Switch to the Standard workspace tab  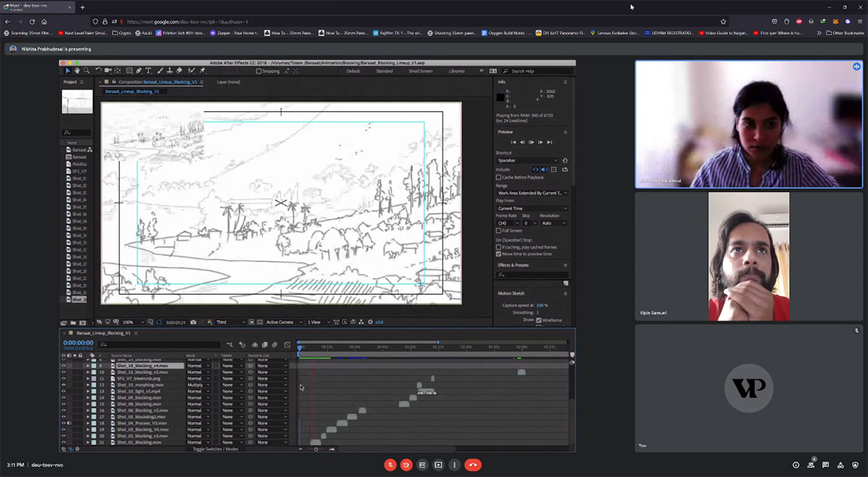coord(384,71)
